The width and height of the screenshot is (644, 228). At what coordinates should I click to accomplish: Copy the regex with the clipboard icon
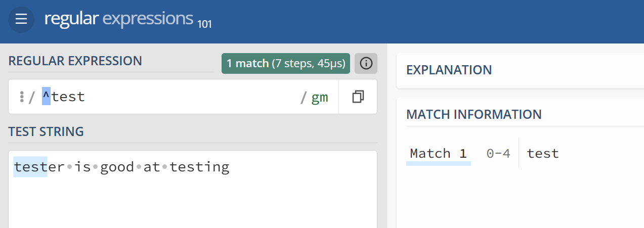(x=358, y=97)
